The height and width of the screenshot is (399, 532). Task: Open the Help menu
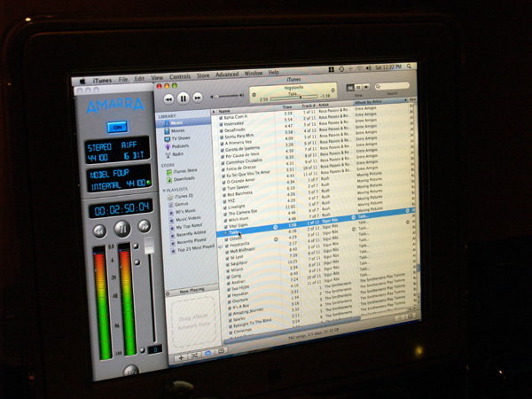coord(274,72)
